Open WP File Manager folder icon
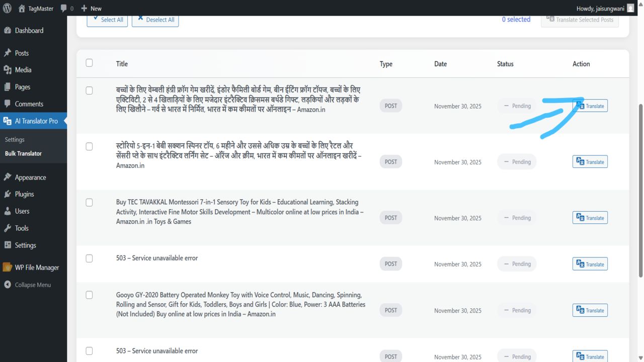Screen dimensions: 644x362 pos(8,267)
